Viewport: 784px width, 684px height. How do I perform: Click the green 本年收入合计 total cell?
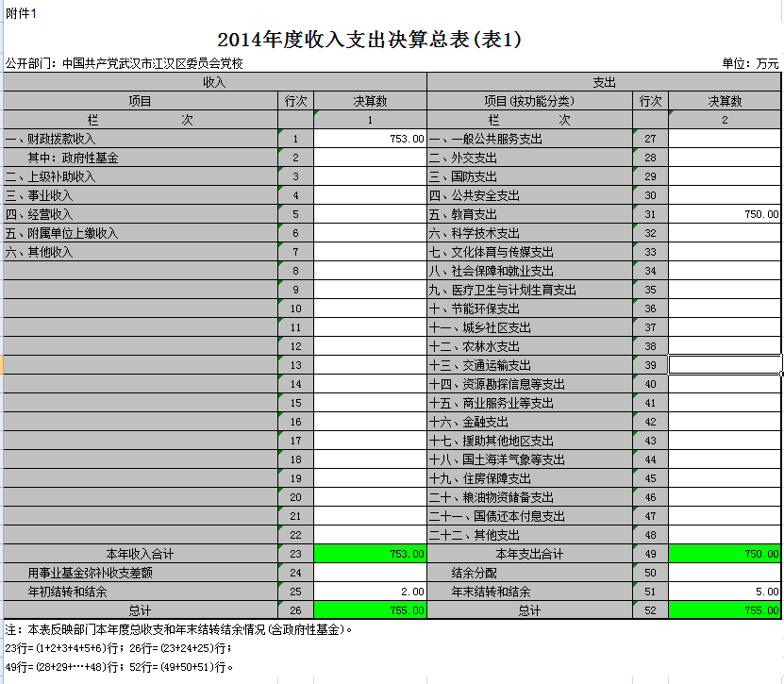click(x=370, y=554)
